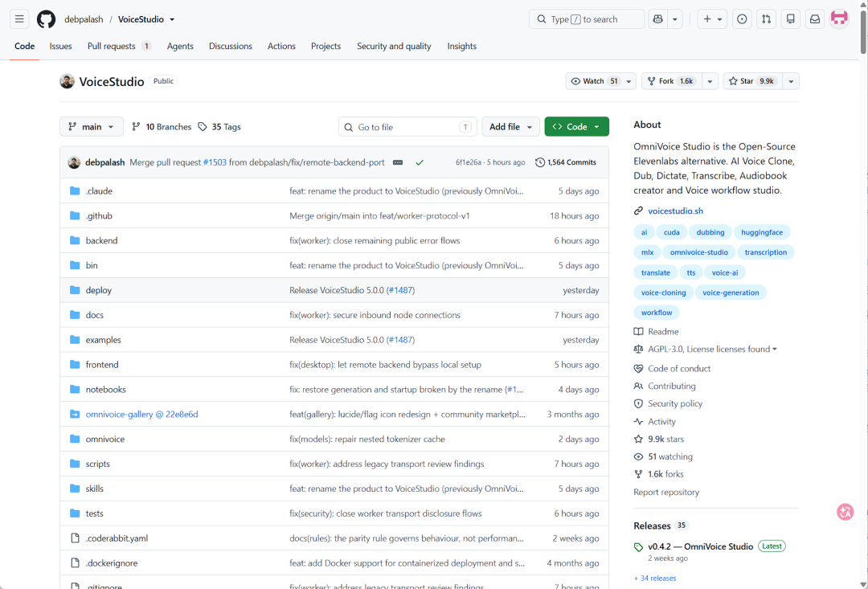Open the green Code dropdown
Viewport: 868px width, 589px height.
tap(577, 127)
